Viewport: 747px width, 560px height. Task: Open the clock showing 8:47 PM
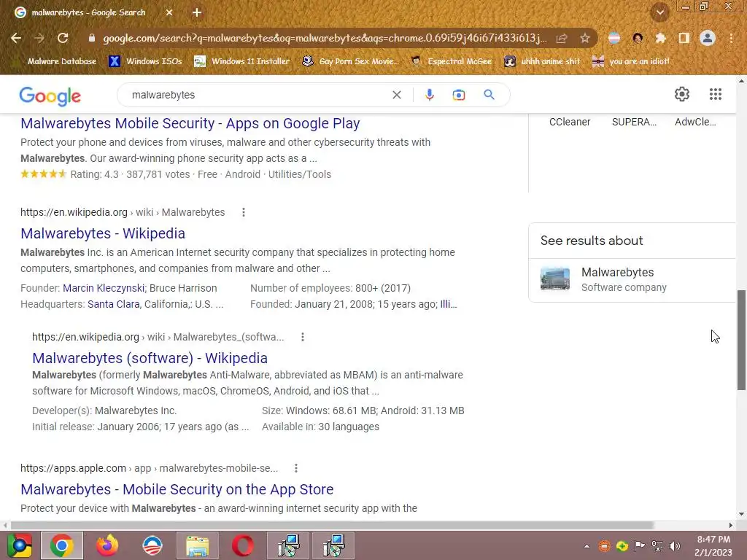[x=713, y=545]
